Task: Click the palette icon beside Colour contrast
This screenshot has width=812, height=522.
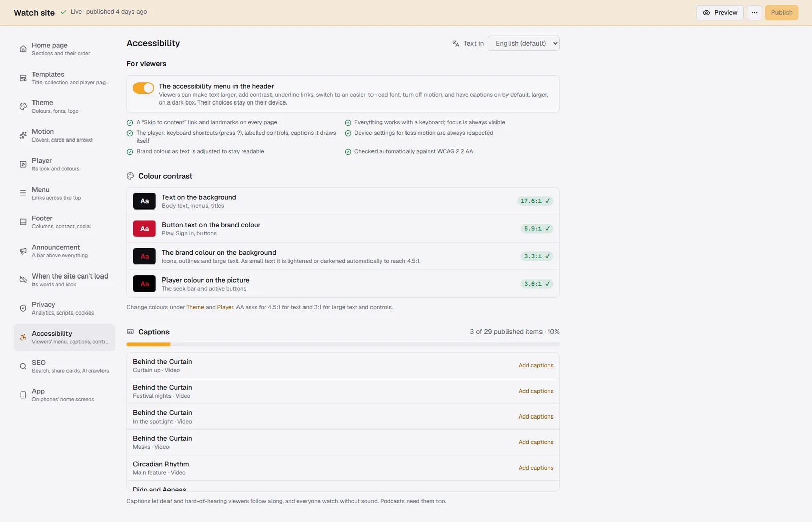Action: coord(130,176)
